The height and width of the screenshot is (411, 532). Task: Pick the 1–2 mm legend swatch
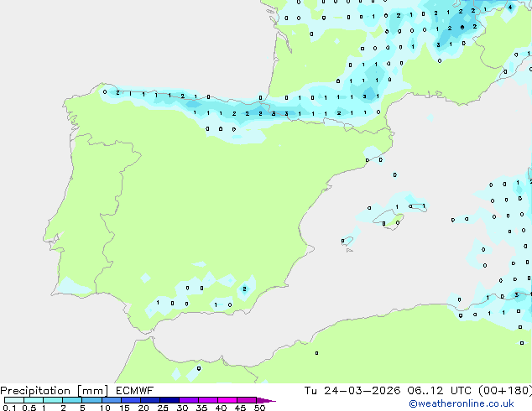tap(53, 400)
